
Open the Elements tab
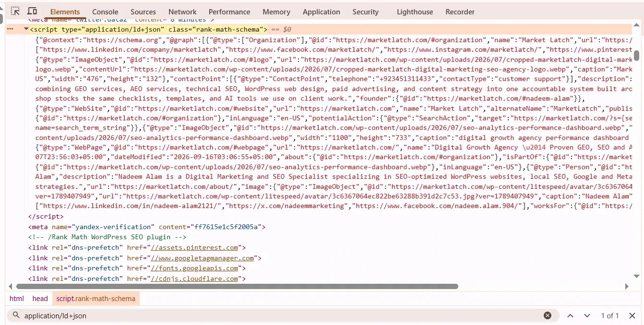pos(65,12)
